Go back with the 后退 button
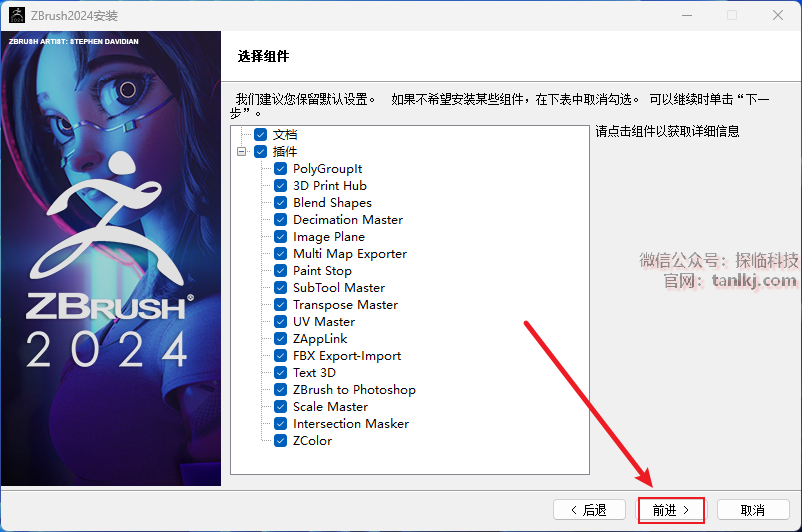This screenshot has height=532, width=802. click(x=589, y=510)
